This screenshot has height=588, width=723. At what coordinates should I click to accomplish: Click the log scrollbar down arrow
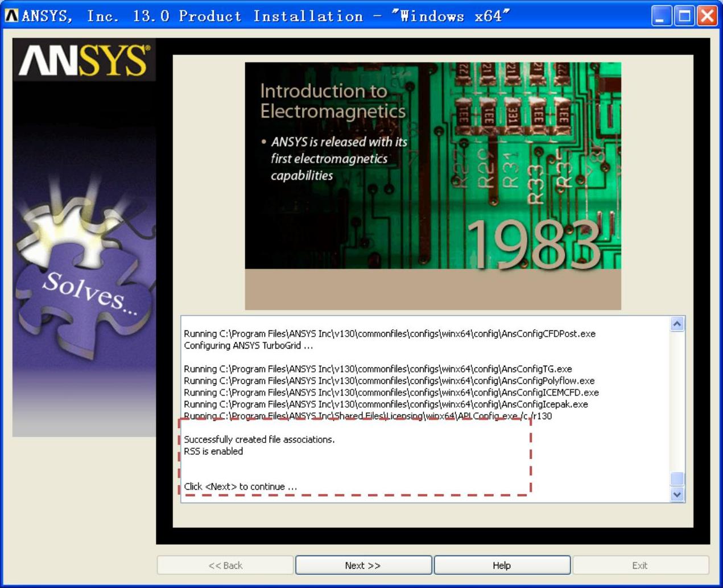[677, 494]
